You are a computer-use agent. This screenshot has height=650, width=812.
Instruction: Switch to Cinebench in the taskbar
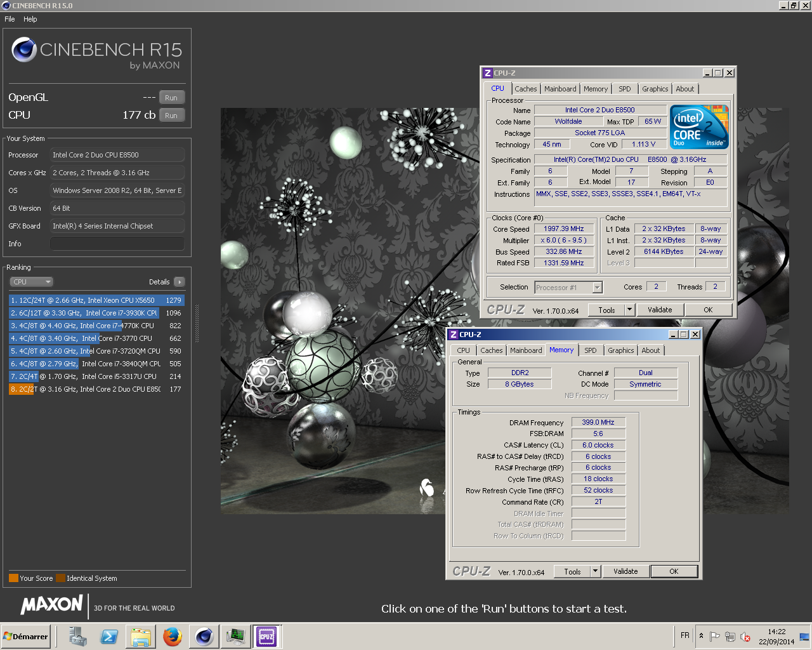tap(204, 636)
